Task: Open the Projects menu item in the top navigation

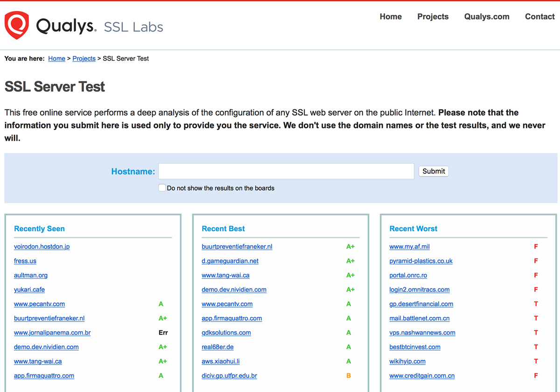Action: coord(433,17)
